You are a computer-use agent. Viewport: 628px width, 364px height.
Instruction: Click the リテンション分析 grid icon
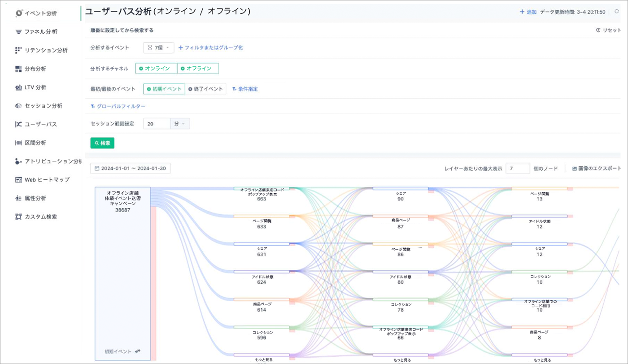(18, 50)
